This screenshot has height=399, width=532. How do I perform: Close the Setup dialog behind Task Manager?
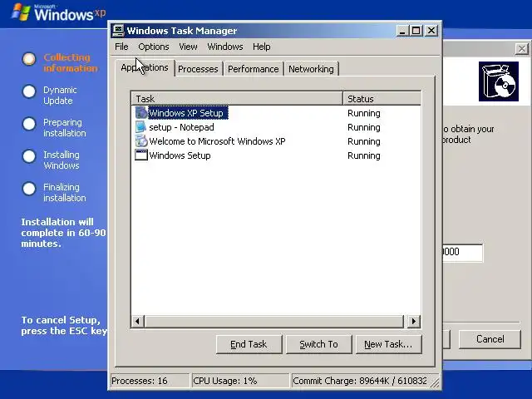(522, 49)
